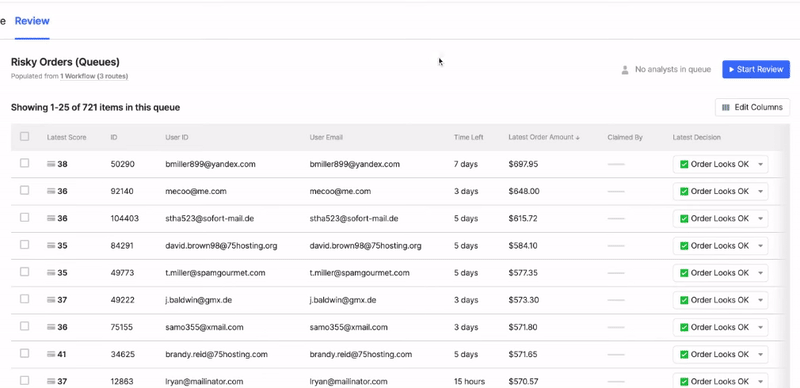
Task: Select the checkbox for stha523@sofort-mail.de
Action: click(24, 217)
